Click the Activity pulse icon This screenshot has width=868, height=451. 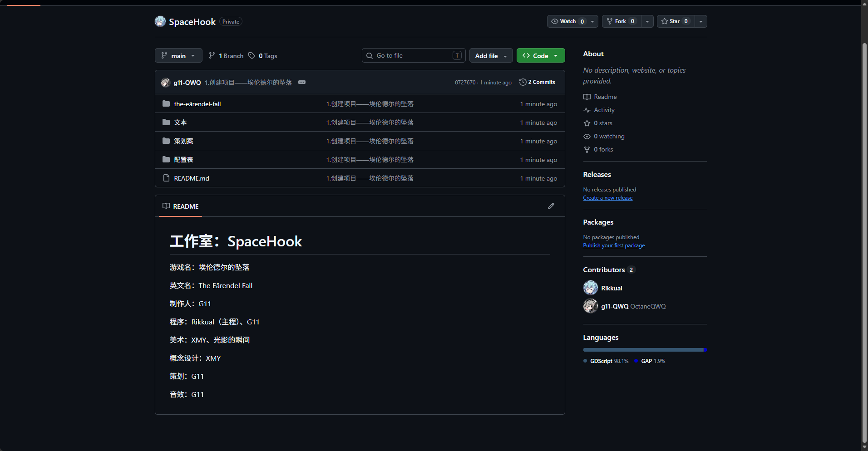click(587, 110)
